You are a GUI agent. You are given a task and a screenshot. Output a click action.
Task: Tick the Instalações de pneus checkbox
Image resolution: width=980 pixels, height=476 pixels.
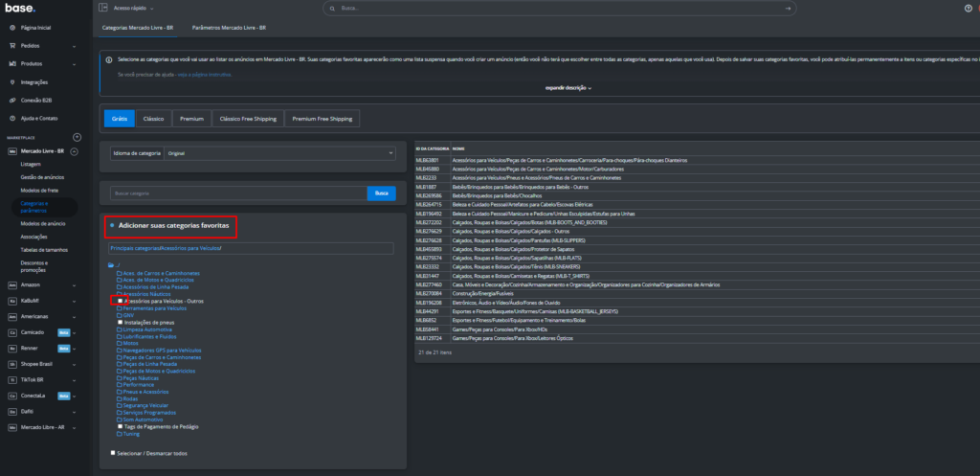121,322
